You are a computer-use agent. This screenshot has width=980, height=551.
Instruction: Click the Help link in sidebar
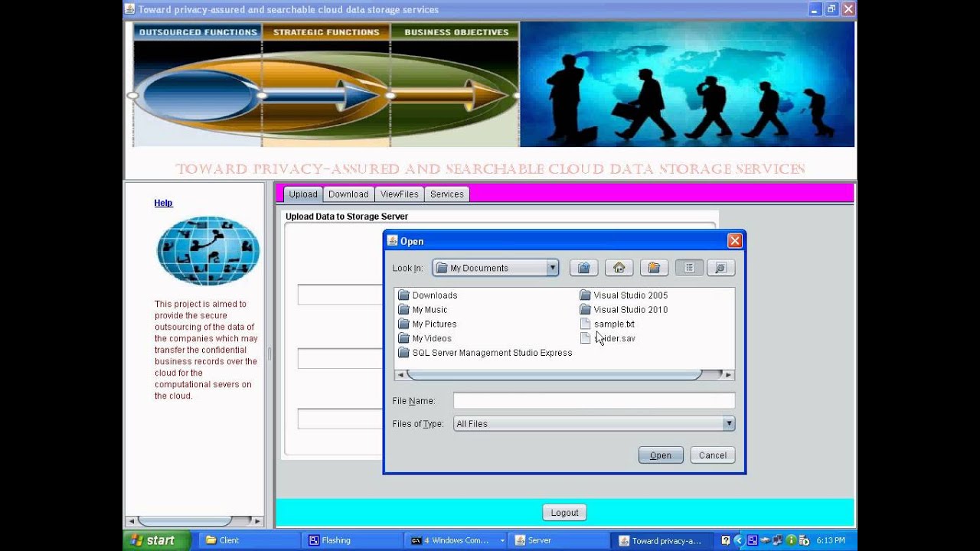click(x=163, y=203)
